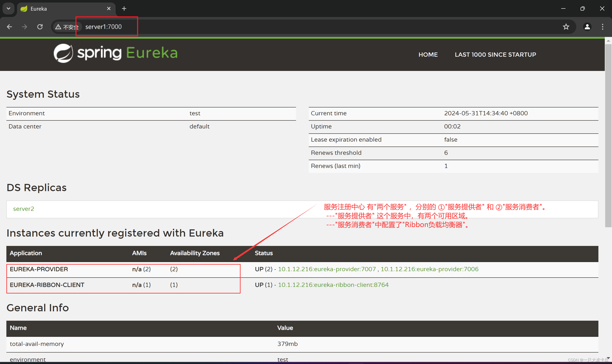
Task: Click the Renews (last min) label
Action: [336, 166]
